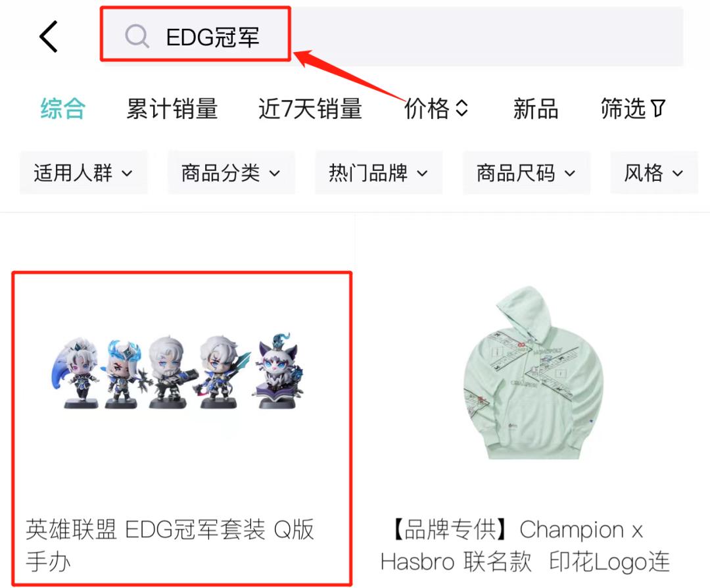Open the 商品尺码 dropdown
Viewport: 710px width, 588px height.
coord(526,172)
